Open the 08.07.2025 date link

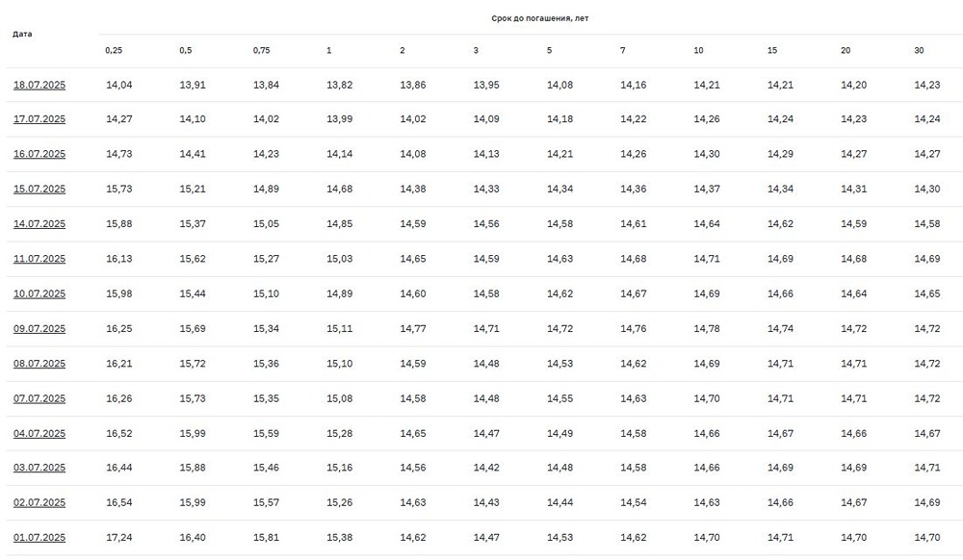tap(39, 364)
